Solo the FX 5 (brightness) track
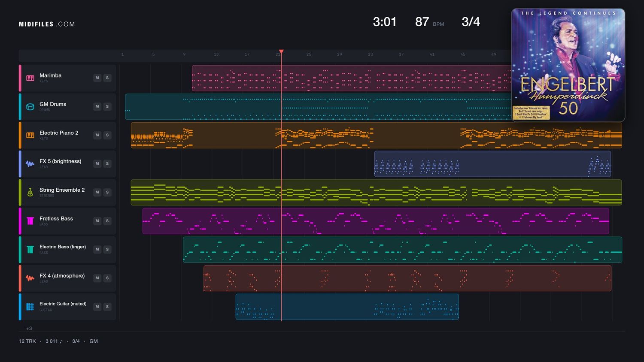This screenshot has width=644, height=362. [107, 163]
